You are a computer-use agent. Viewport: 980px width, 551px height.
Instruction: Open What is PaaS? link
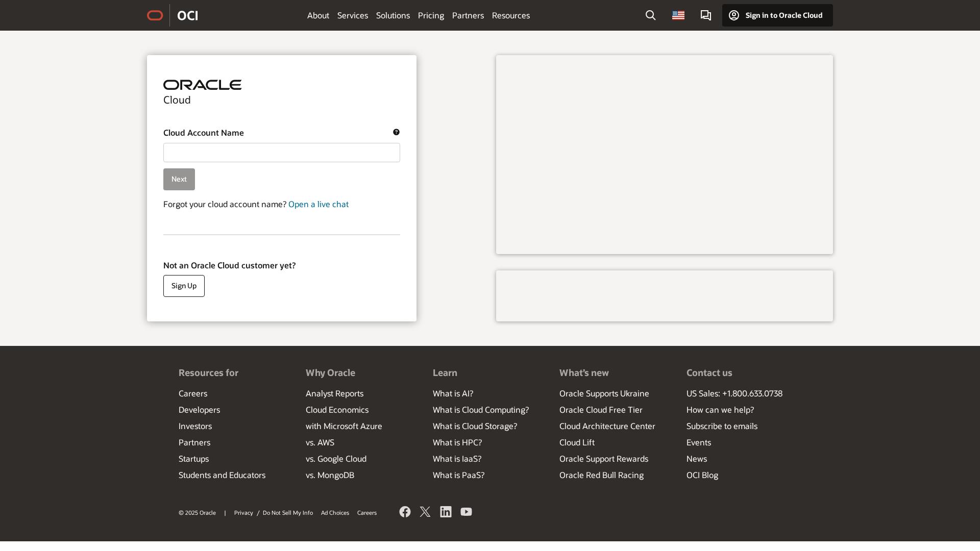click(x=458, y=475)
